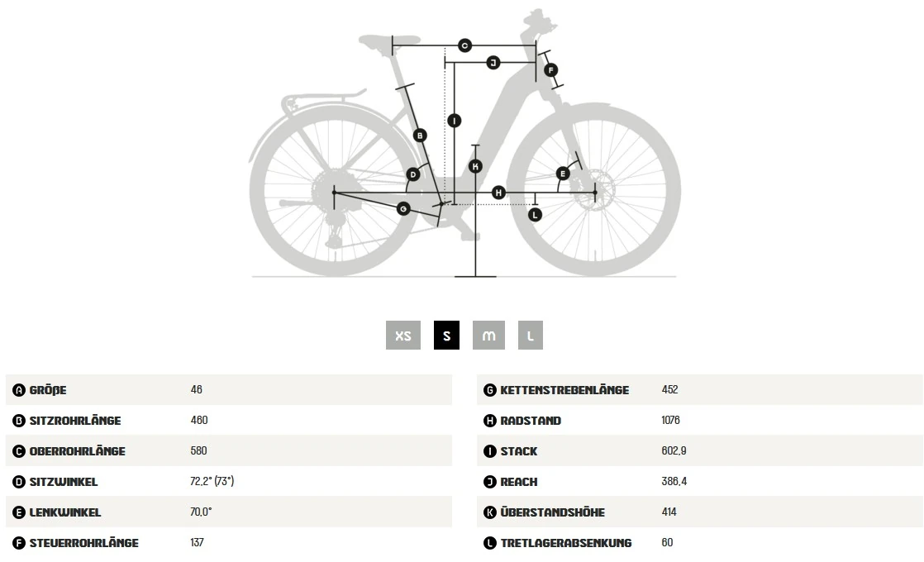
Task: Click the H wheelbase marker on diagram
Action: click(498, 193)
